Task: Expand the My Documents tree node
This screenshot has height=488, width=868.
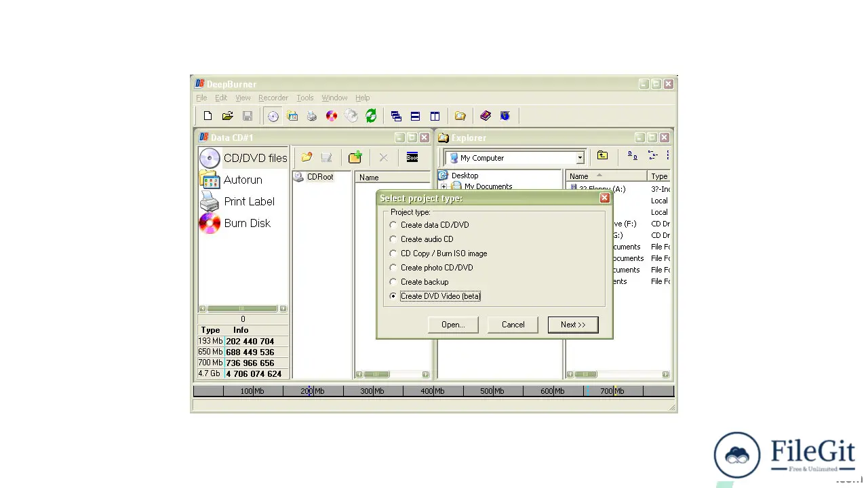Action: tap(443, 186)
